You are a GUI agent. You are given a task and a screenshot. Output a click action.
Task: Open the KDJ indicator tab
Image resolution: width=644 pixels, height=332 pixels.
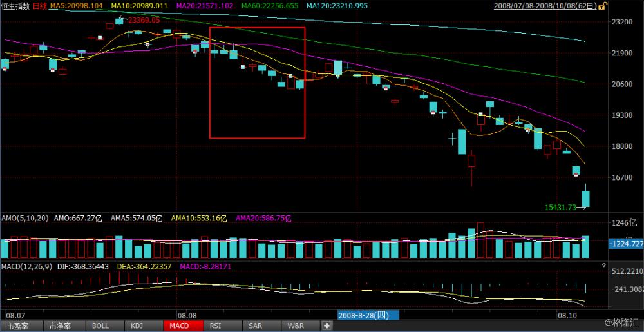point(137,326)
